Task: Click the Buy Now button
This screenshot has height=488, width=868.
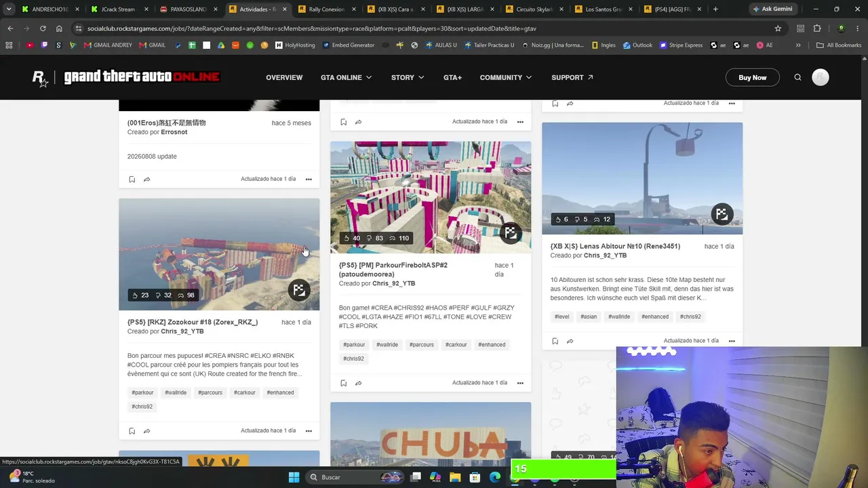Action: (x=753, y=77)
